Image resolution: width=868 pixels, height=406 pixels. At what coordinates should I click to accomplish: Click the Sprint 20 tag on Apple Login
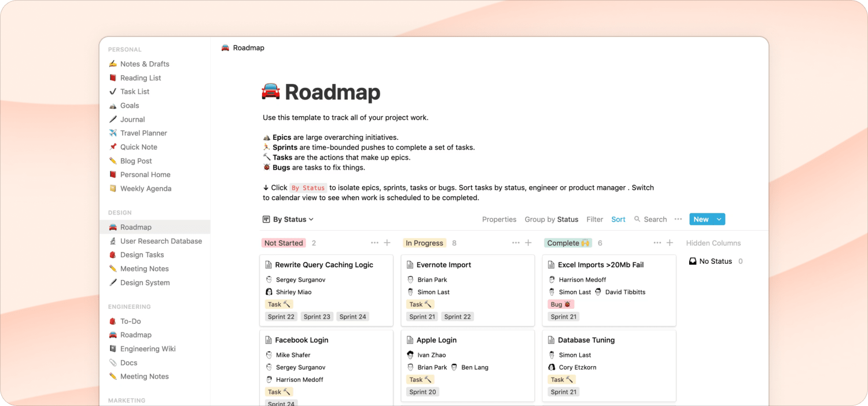coord(423,392)
